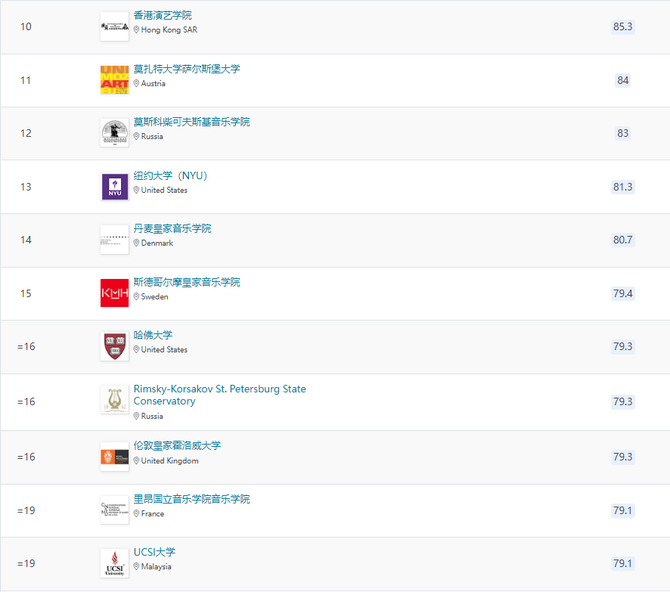Click the Rimsky-Korsakov lyre logo
Image resolution: width=670 pixels, height=592 pixels.
[115, 400]
